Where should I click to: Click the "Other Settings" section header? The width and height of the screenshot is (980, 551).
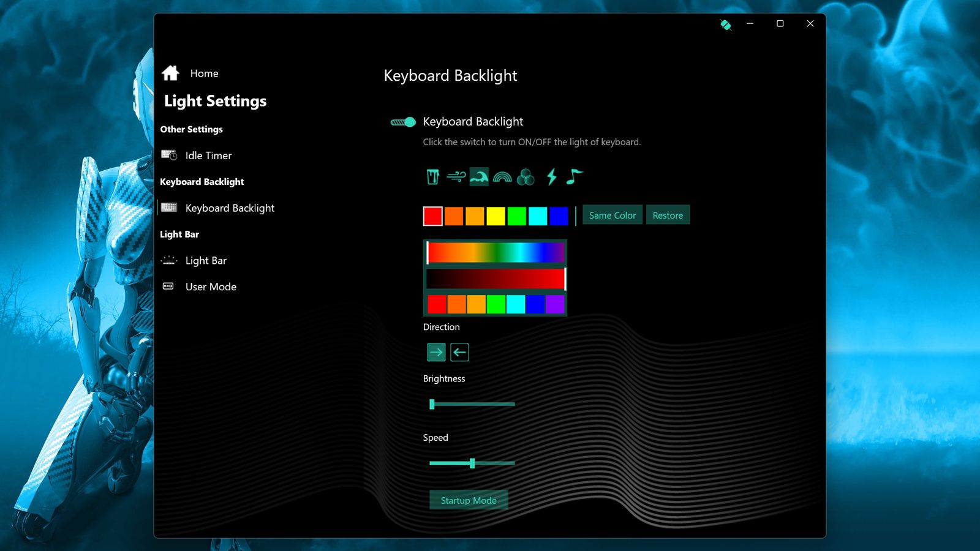(x=192, y=129)
